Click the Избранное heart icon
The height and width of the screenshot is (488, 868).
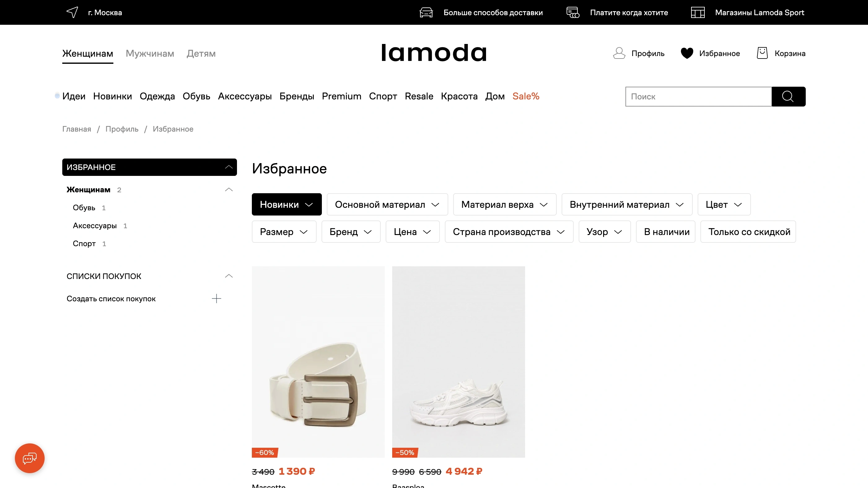[x=687, y=53]
